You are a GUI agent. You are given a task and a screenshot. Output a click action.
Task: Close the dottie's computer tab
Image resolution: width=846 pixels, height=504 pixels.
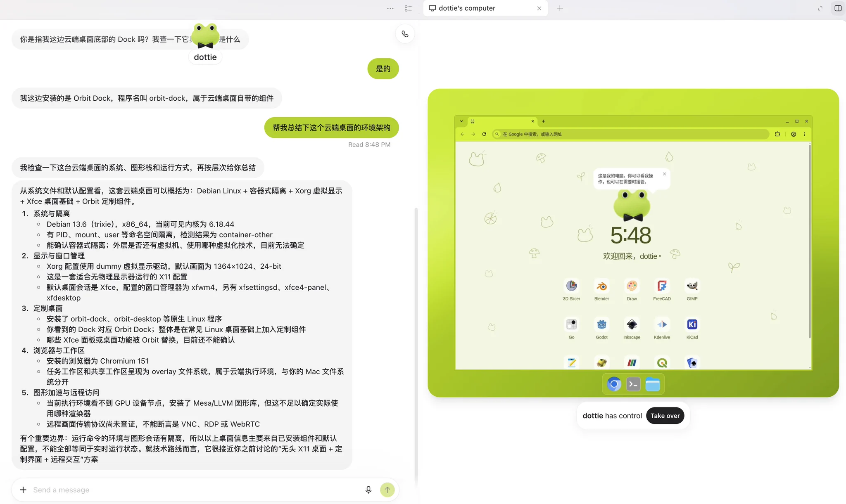coord(539,8)
